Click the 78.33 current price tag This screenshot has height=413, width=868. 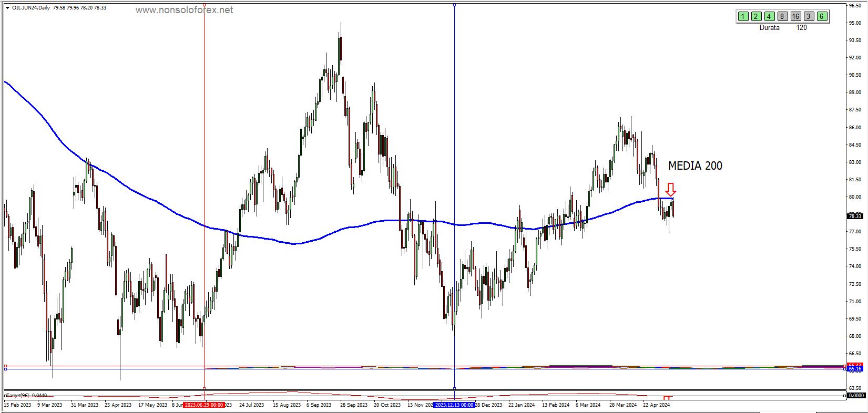point(855,216)
